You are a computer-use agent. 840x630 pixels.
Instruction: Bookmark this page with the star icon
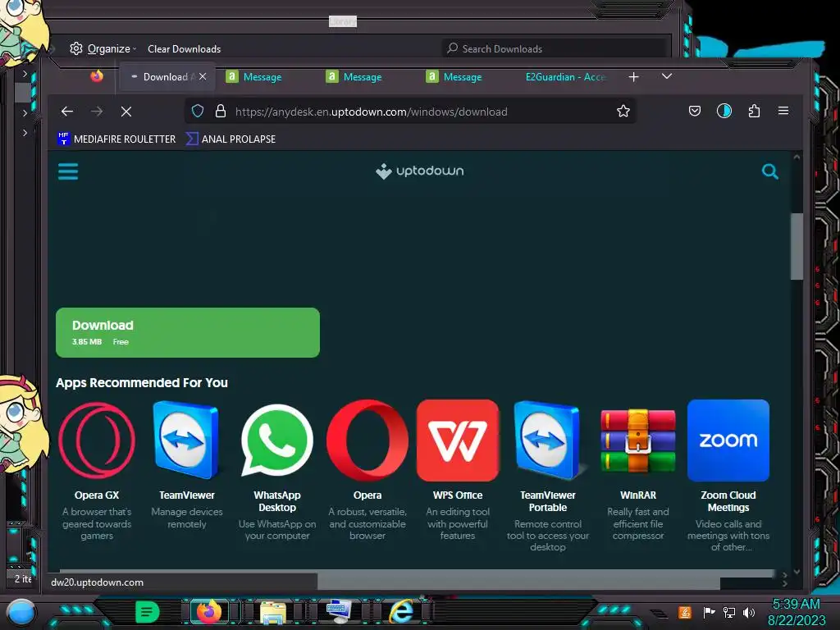(623, 111)
